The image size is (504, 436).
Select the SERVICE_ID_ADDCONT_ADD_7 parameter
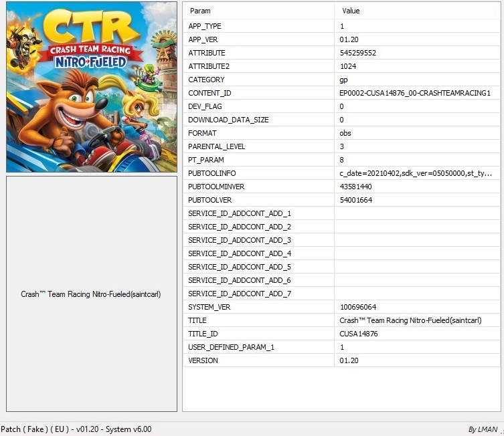coord(240,294)
